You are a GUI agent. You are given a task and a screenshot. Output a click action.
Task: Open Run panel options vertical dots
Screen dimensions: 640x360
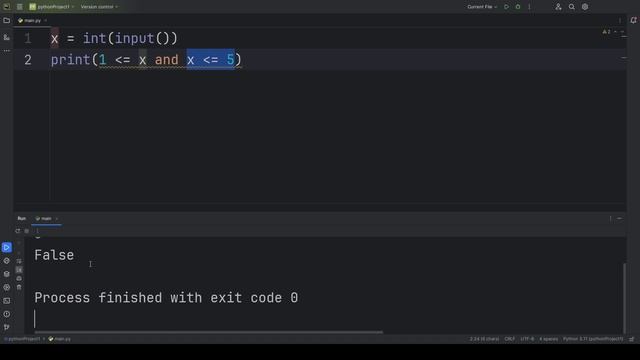(611, 219)
